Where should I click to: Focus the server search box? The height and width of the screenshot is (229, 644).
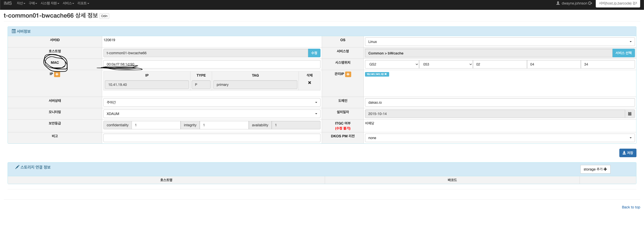click(x=618, y=4)
